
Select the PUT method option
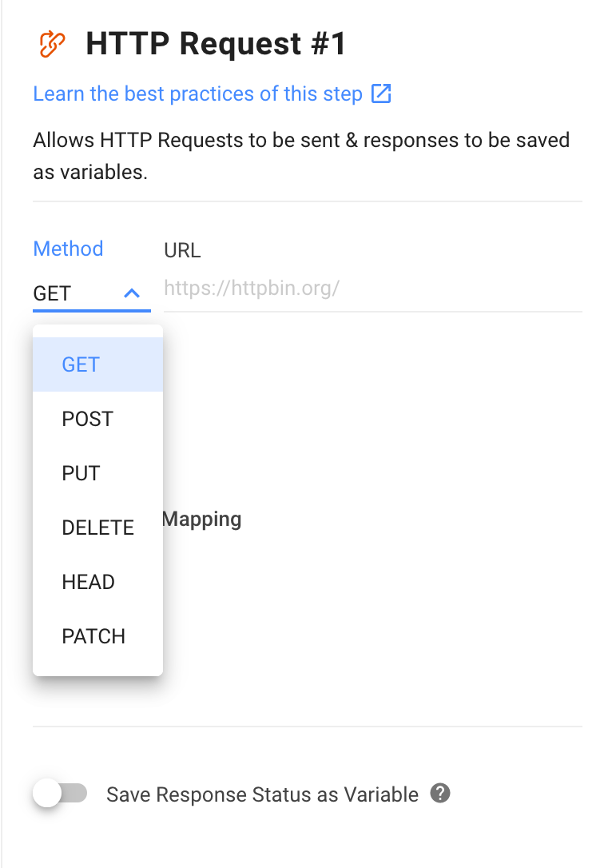(81, 473)
